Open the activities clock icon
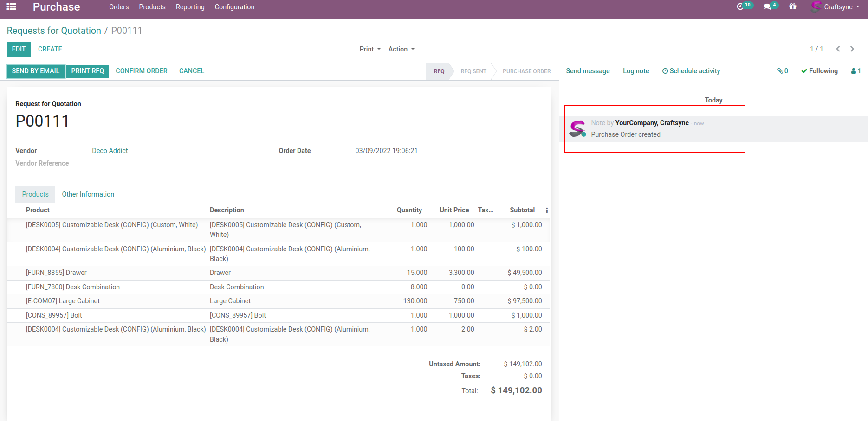868x421 pixels. coord(740,6)
